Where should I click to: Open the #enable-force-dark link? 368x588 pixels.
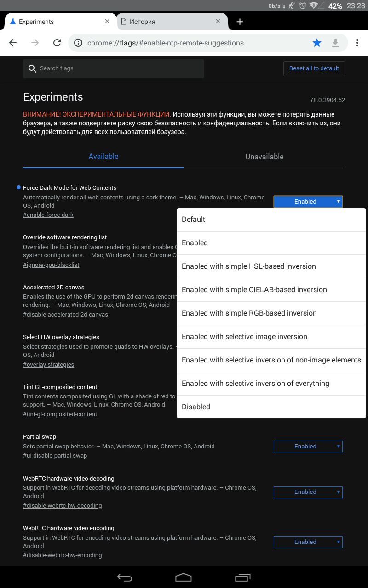coord(48,215)
